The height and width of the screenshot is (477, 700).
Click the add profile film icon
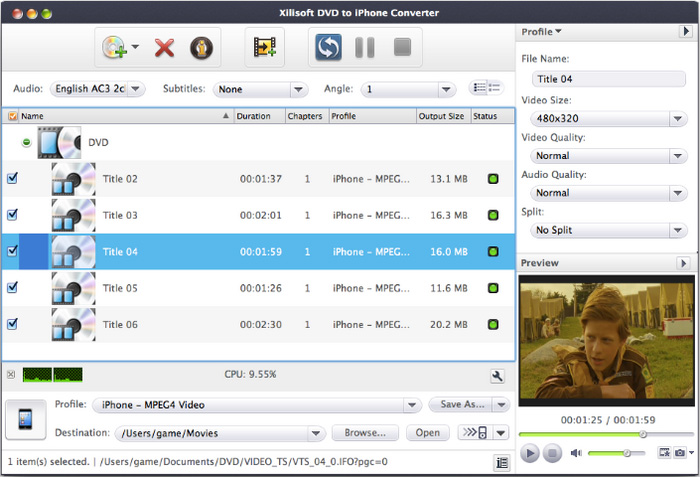pos(265,47)
